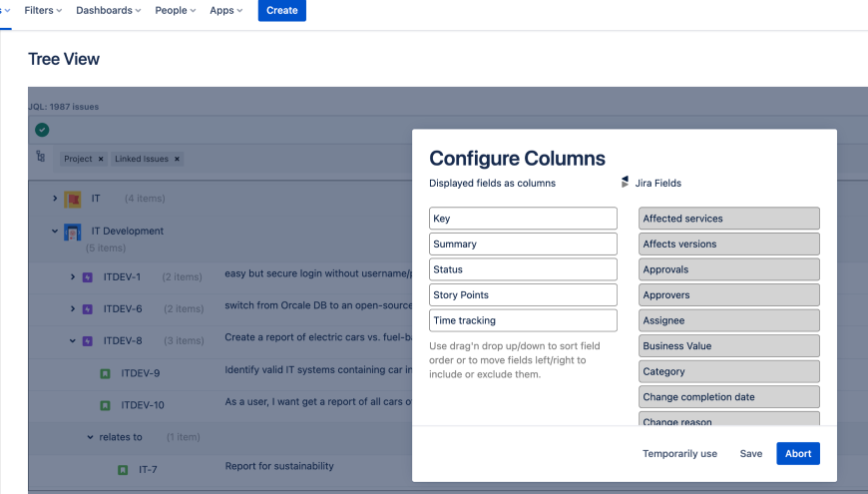Remove the Project grouping chip
Viewport: 868px width, 494px height.
[101, 159]
